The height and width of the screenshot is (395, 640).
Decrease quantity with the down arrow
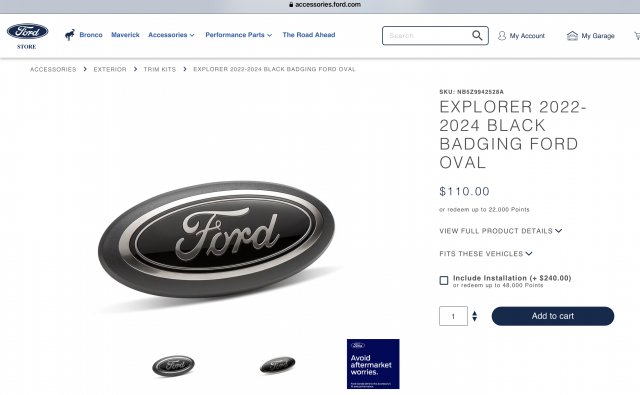(474, 319)
